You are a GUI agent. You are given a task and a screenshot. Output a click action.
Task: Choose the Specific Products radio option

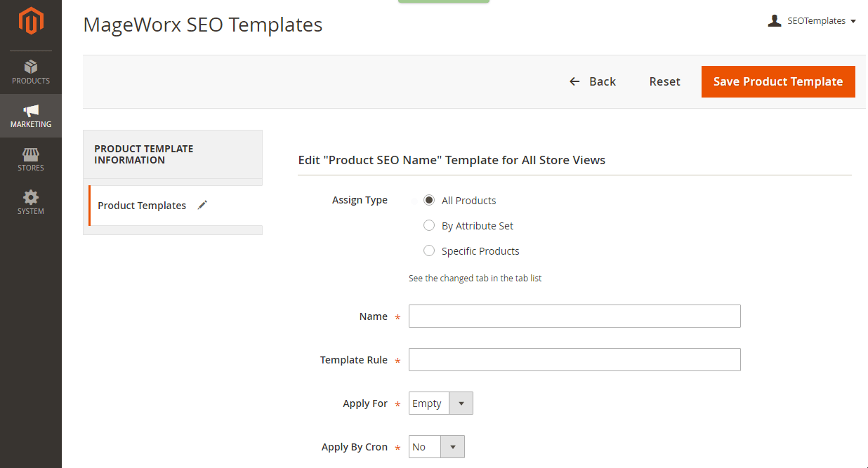(429, 251)
